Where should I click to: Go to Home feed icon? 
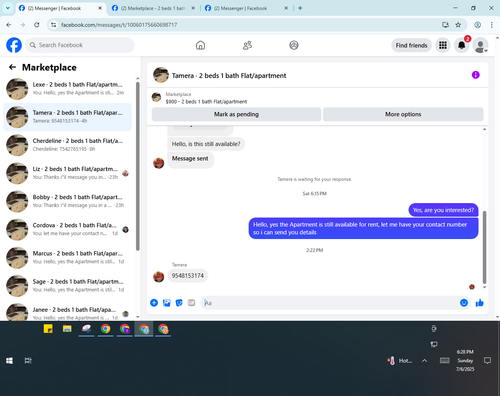[x=200, y=45]
